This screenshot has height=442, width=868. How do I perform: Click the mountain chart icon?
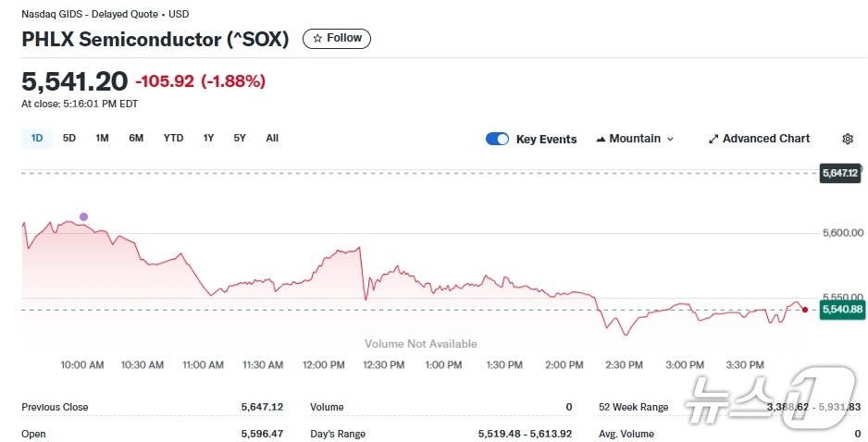click(x=601, y=139)
